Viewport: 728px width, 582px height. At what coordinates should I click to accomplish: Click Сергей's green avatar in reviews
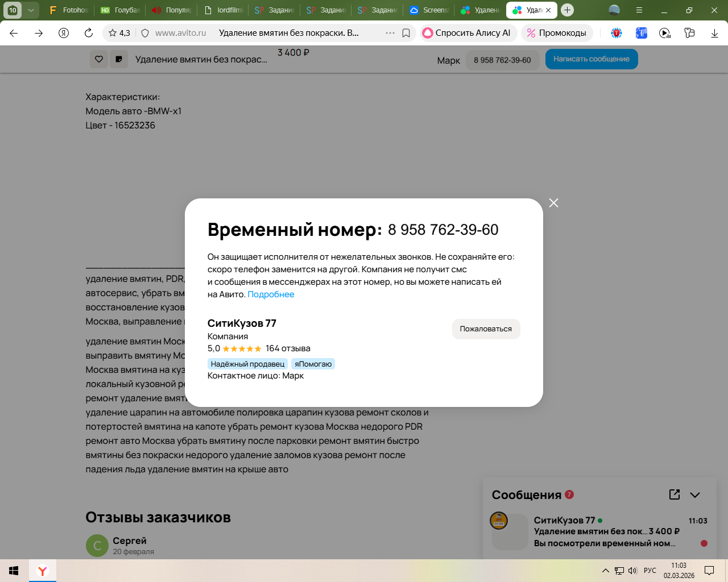[97, 546]
